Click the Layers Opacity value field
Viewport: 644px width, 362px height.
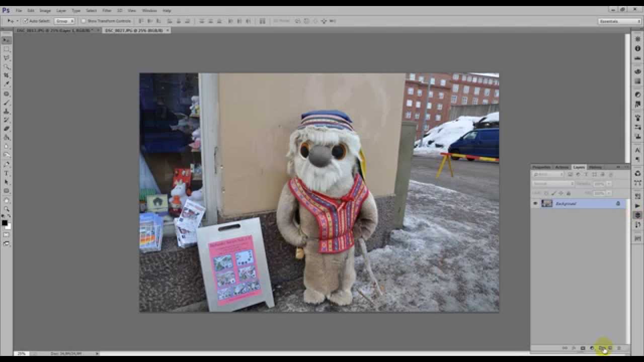599,184
